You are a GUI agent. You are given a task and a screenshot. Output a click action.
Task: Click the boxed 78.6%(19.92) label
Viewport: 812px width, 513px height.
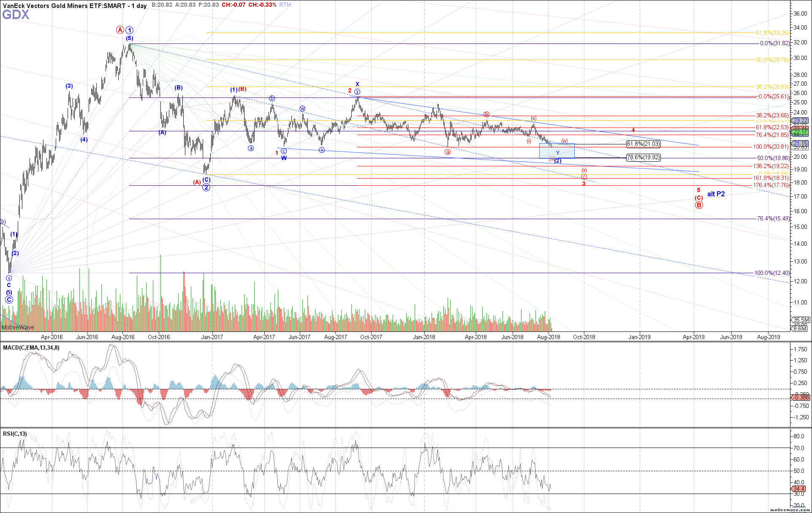pyautogui.click(x=643, y=157)
